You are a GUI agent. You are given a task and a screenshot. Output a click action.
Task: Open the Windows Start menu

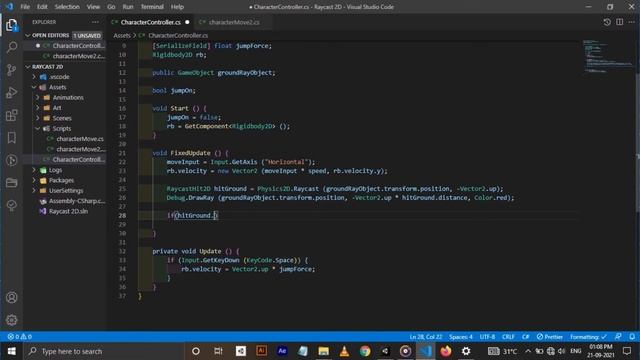pos(11,351)
